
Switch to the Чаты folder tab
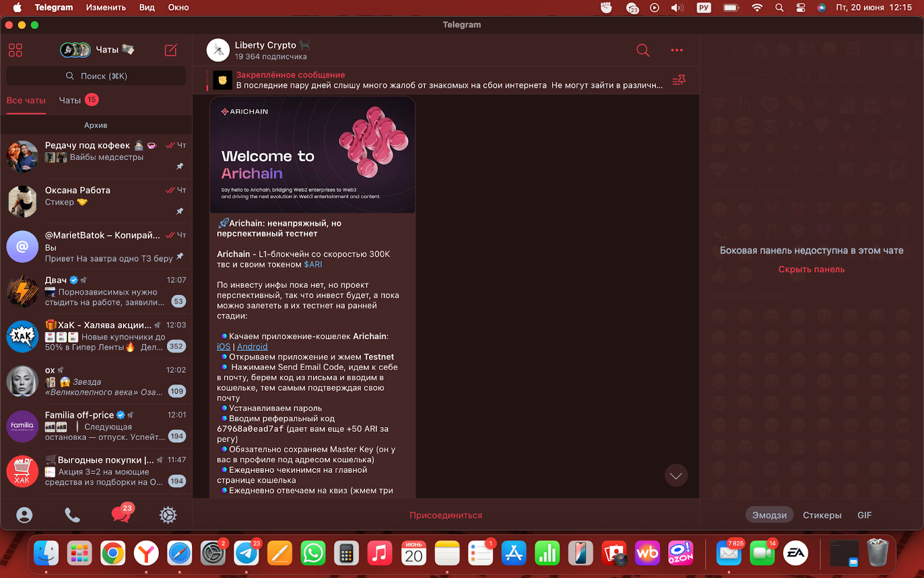[x=79, y=100]
